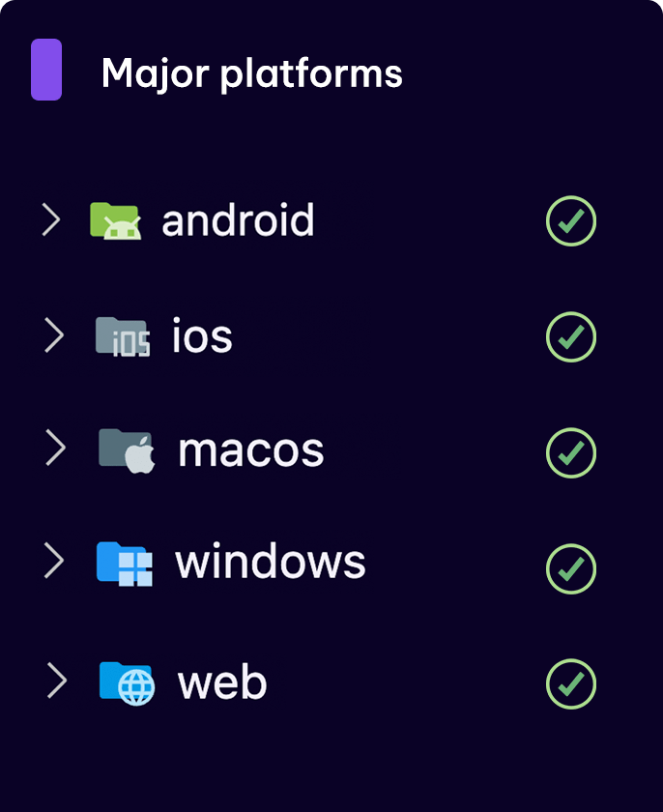This screenshot has width=663, height=812.
Task: Click the web globe folder icon
Action: coord(128,682)
